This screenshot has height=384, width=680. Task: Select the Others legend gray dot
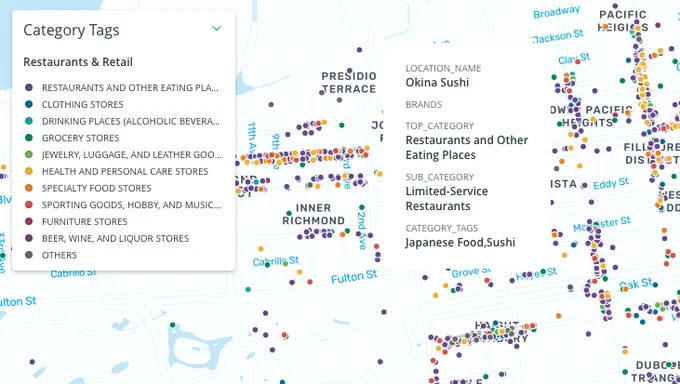point(29,255)
